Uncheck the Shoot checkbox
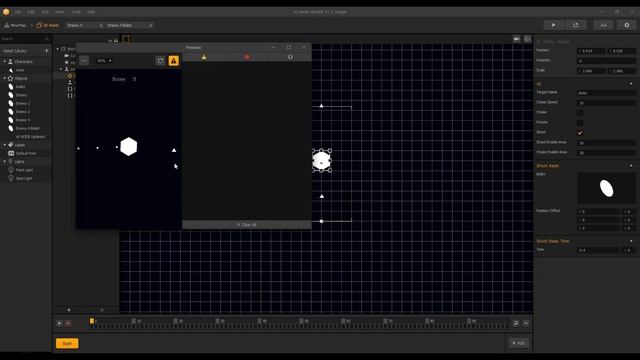 (580, 133)
